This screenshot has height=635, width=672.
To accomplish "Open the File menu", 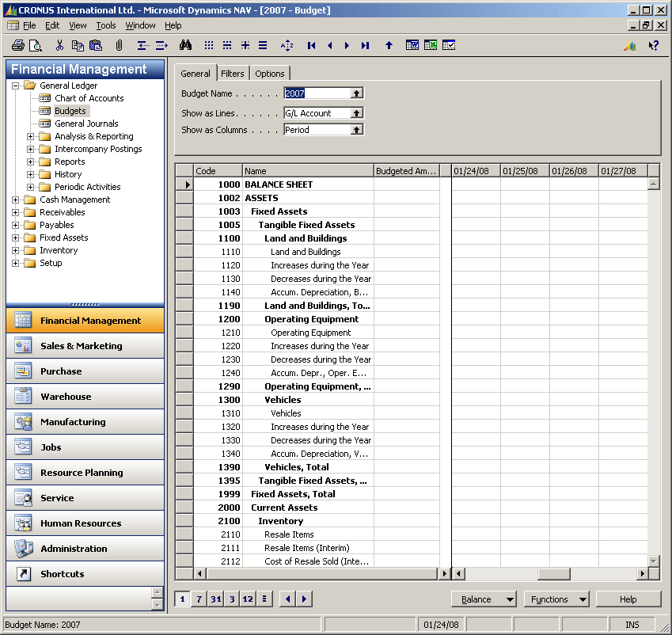I will (x=29, y=25).
